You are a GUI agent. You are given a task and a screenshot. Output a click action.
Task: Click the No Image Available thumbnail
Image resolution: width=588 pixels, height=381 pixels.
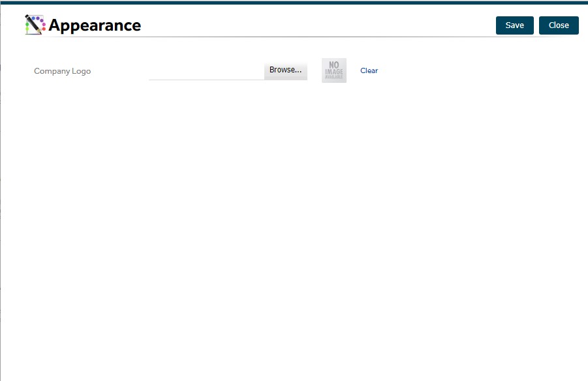(333, 70)
